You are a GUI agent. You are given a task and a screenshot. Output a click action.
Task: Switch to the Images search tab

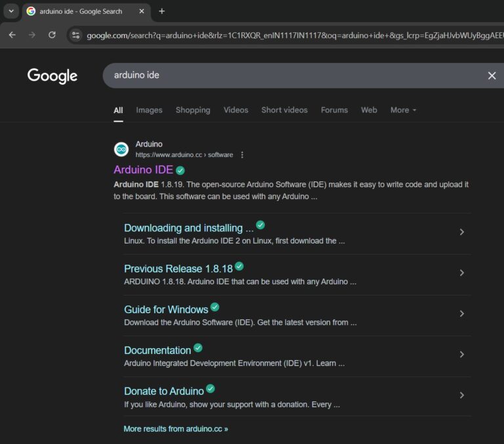[x=149, y=110]
